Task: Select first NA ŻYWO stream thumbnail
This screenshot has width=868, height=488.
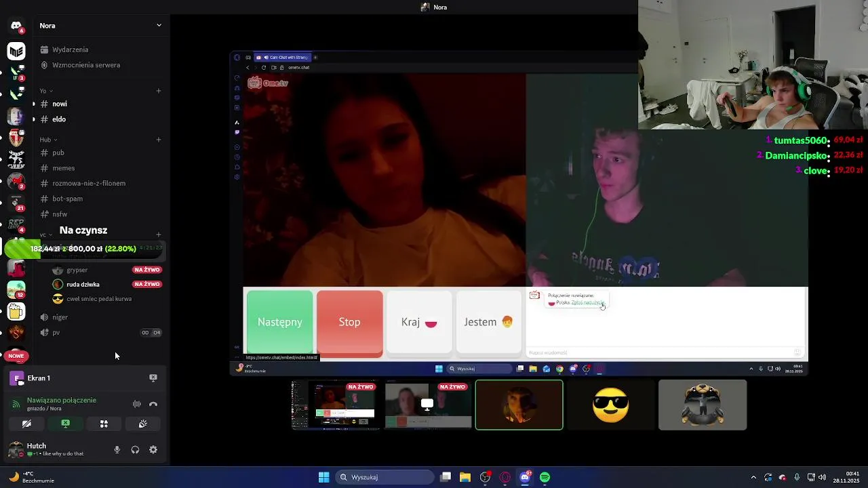Action: (x=334, y=405)
